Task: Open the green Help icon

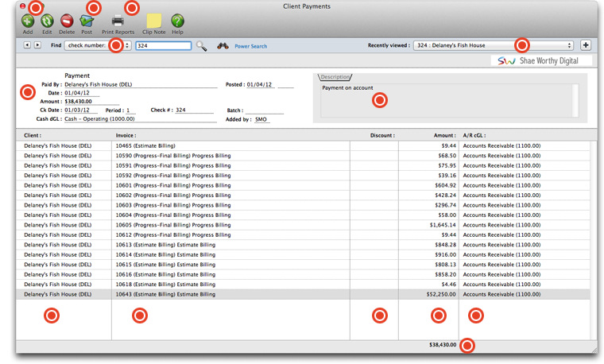Action: 177,21
